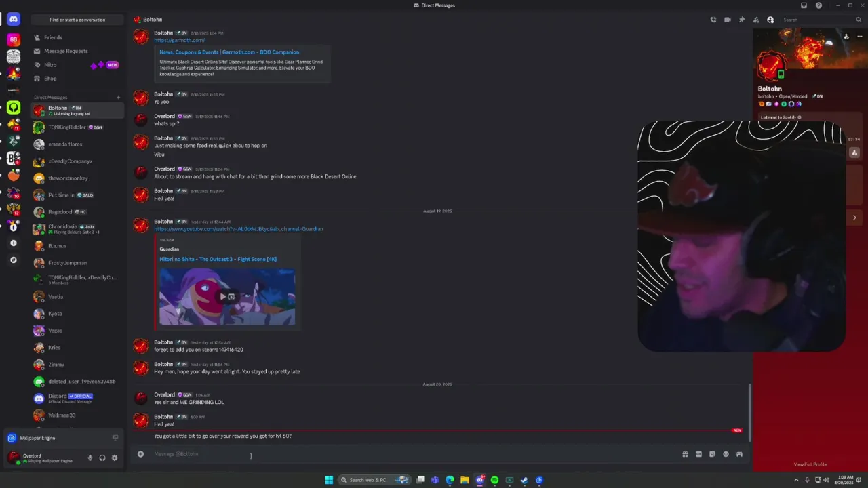Select Boltohn direct message
868x488 pixels.
(x=77, y=110)
